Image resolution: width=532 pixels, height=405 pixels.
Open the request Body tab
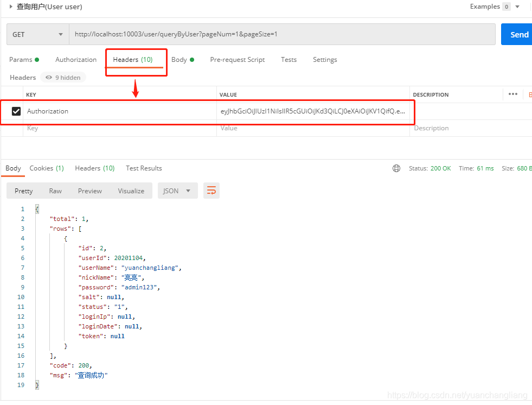point(183,60)
